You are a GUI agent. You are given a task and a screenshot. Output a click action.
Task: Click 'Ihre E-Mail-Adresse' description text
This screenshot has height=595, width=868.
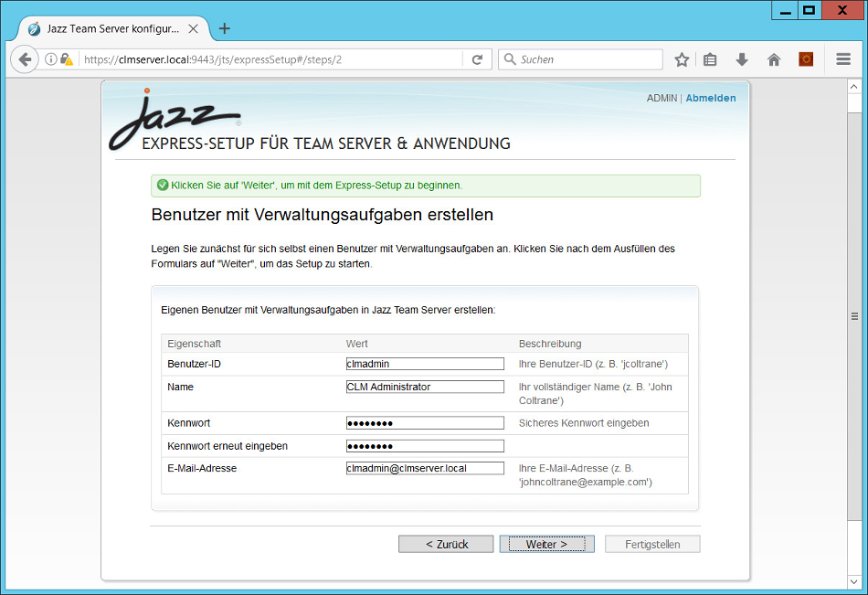tap(586, 474)
